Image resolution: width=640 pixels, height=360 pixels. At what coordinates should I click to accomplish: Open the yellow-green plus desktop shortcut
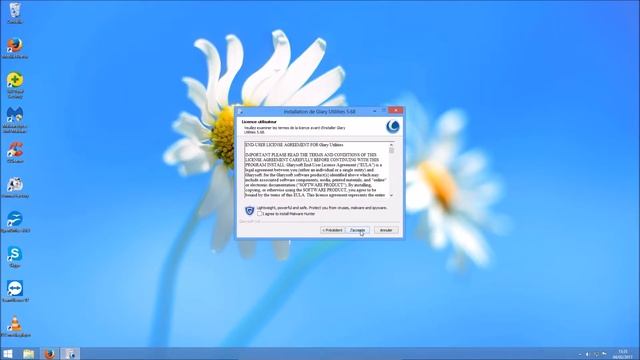pyautogui.click(x=15, y=85)
